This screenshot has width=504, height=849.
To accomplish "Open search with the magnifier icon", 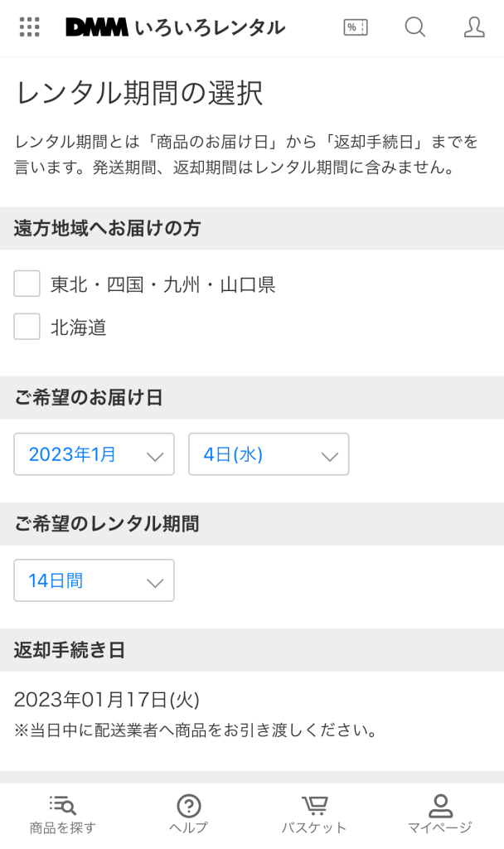I will click(414, 27).
